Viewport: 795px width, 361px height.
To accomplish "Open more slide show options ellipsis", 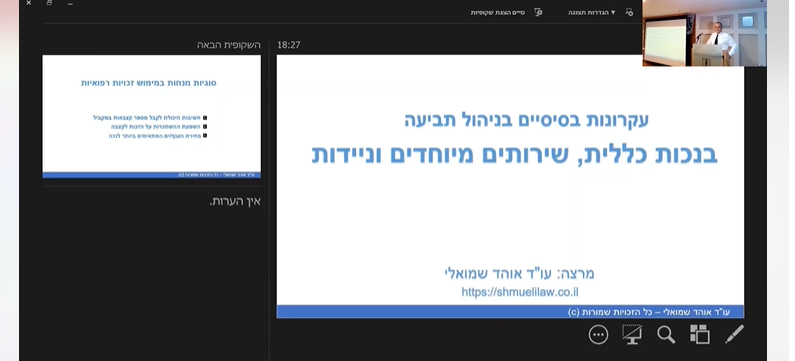I will click(x=598, y=335).
